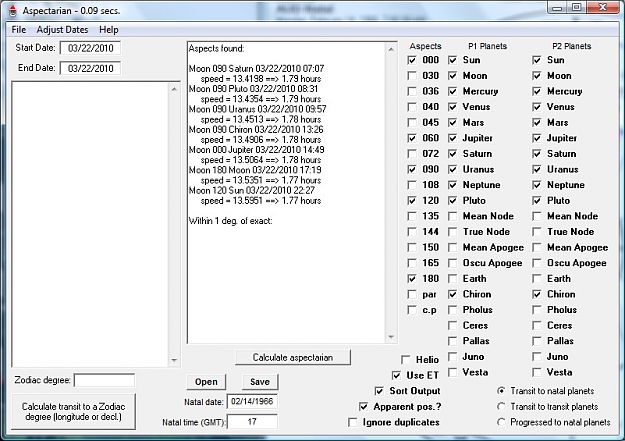Enable the 150 aspect checkbox

[412, 248]
